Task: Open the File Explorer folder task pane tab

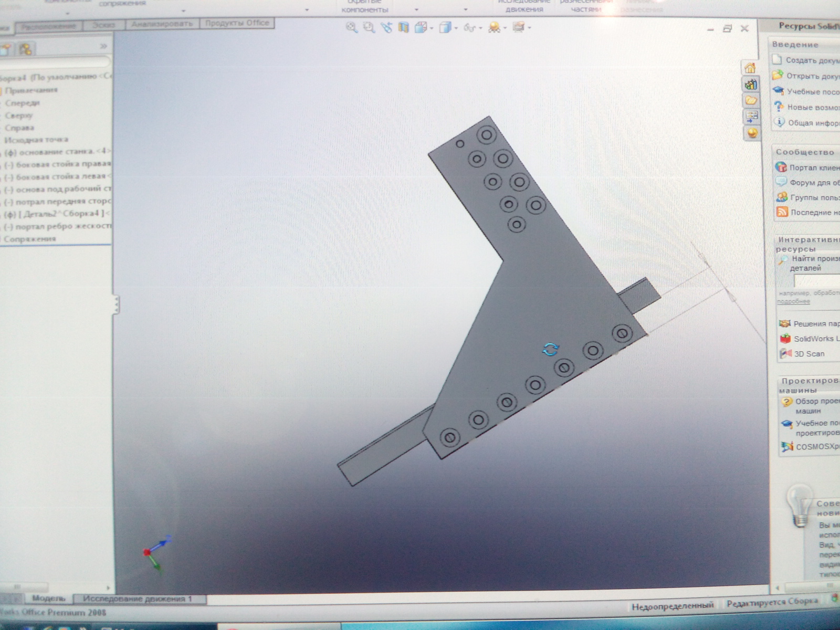Action: click(x=751, y=100)
